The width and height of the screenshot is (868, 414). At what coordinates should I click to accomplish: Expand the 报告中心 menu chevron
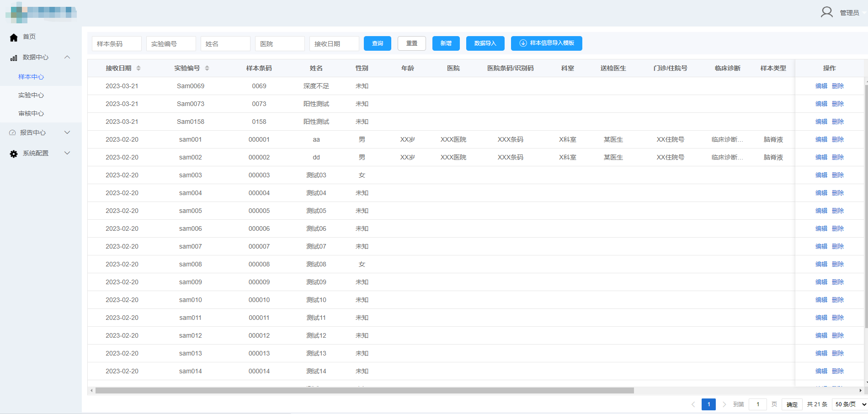[x=67, y=133]
